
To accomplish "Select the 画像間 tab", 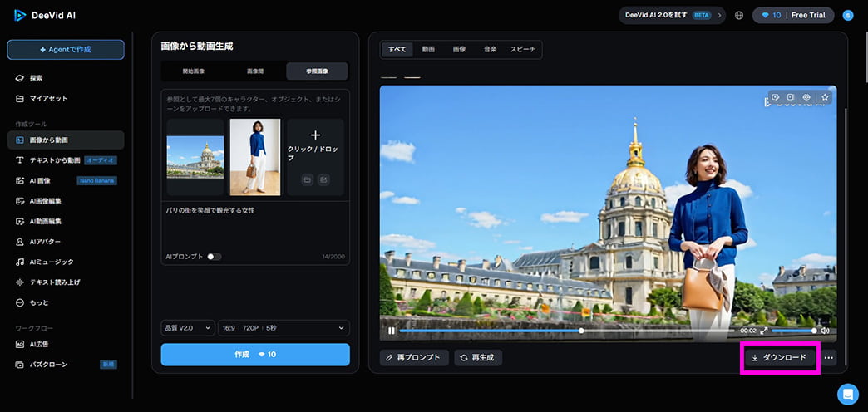I will coord(255,71).
